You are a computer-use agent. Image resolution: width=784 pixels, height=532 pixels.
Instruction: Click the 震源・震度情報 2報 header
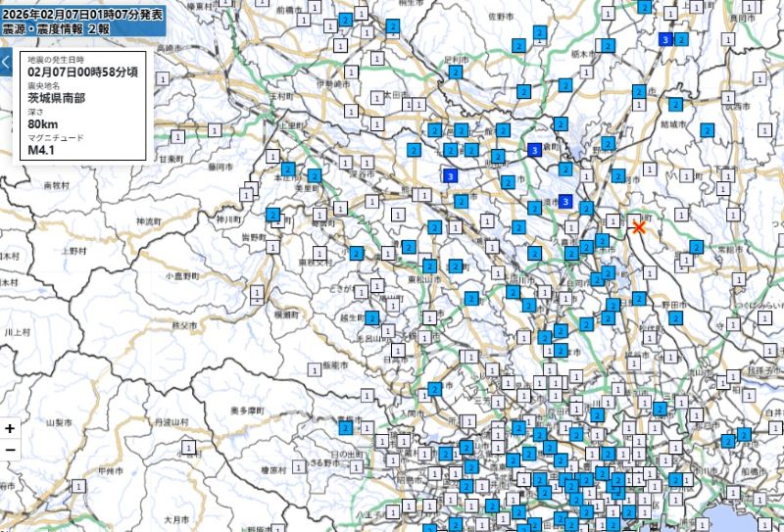click(56, 28)
